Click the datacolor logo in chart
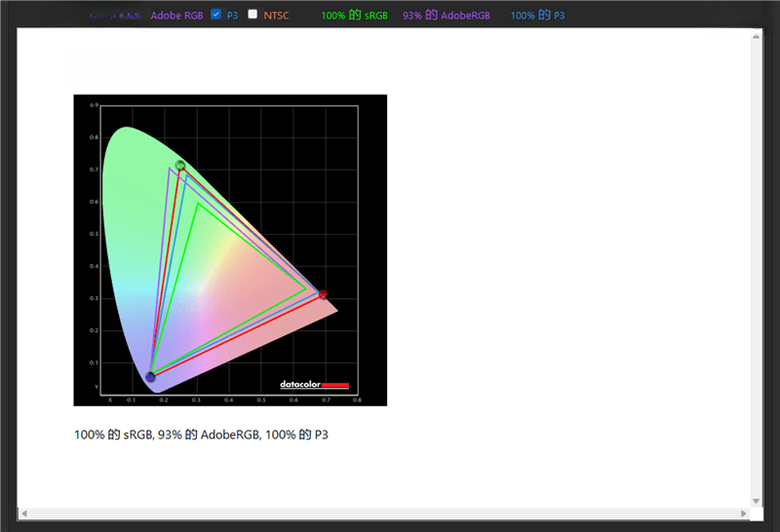 314,384
